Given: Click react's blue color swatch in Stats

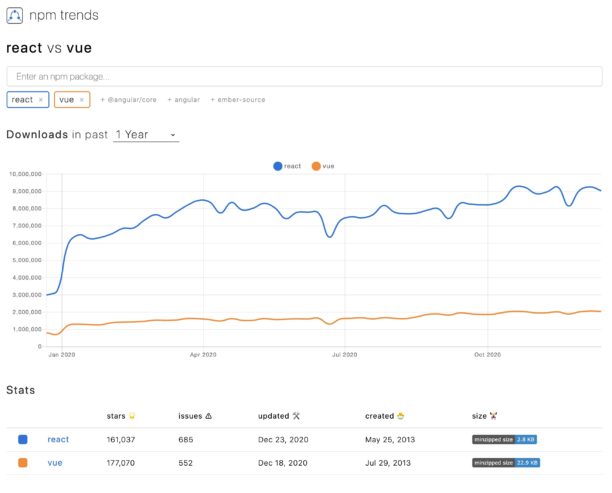Looking at the screenshot, I should click(23, 440).
